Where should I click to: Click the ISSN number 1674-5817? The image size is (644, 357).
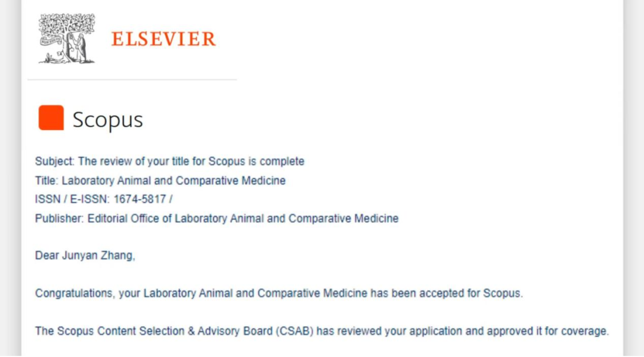pos(140,200)
